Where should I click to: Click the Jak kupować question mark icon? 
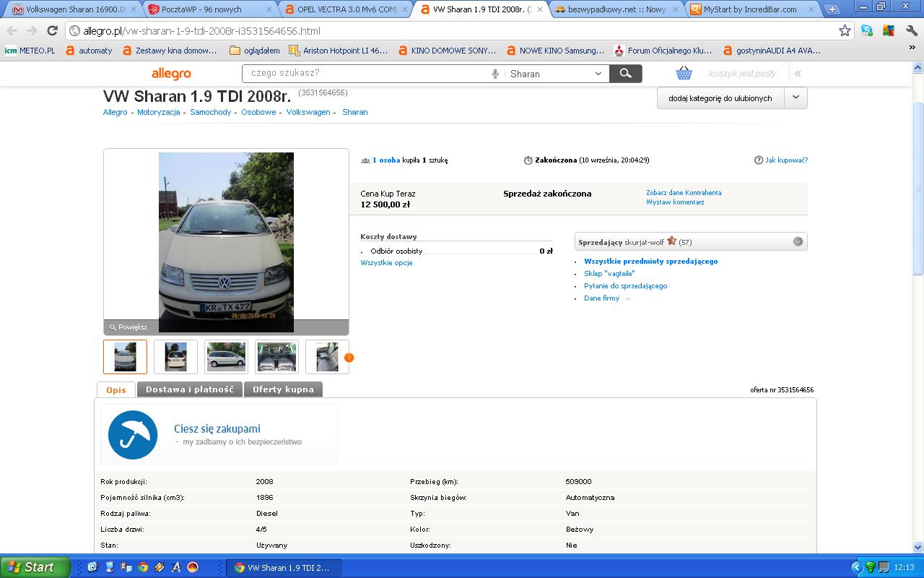(x=759, y=160)
